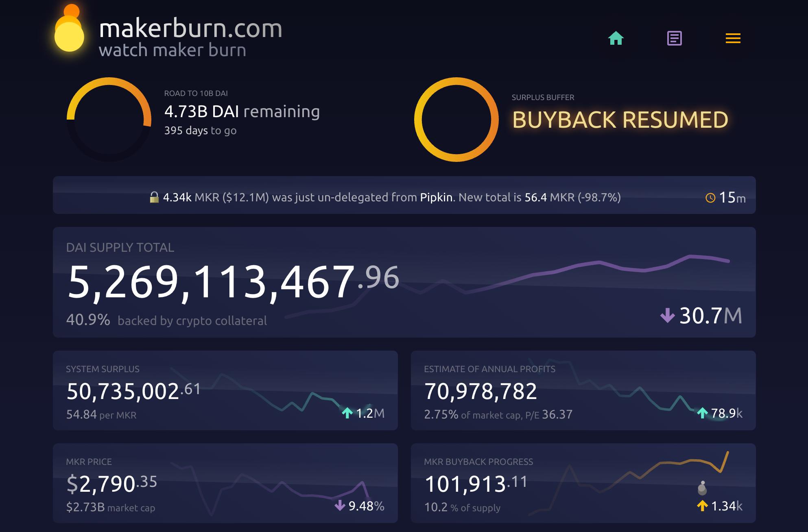Click the 15m time-ago label
Screen dimensions: 808x532
(x=732, y=198)
